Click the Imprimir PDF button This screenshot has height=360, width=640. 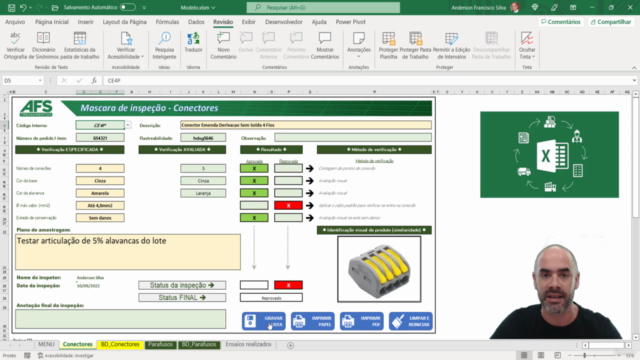[362, 321]
